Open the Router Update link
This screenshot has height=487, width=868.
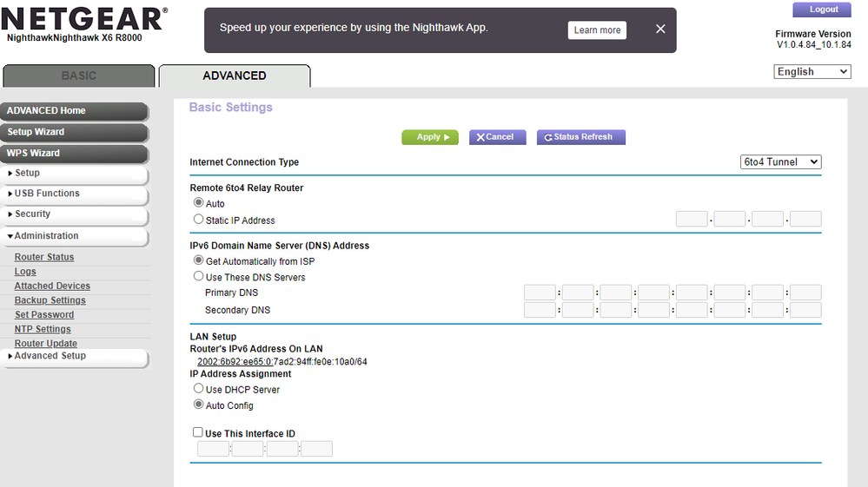coord(46,343)
